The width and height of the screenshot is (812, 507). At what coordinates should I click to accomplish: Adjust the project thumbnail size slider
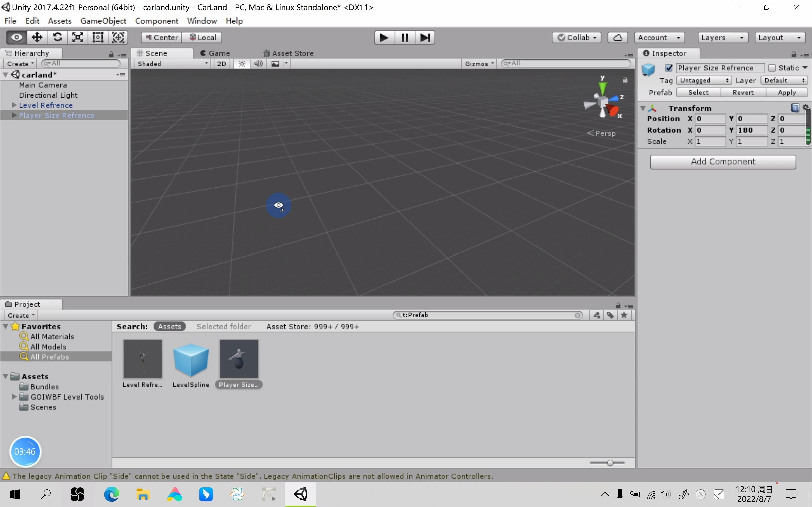pos(610,463)
